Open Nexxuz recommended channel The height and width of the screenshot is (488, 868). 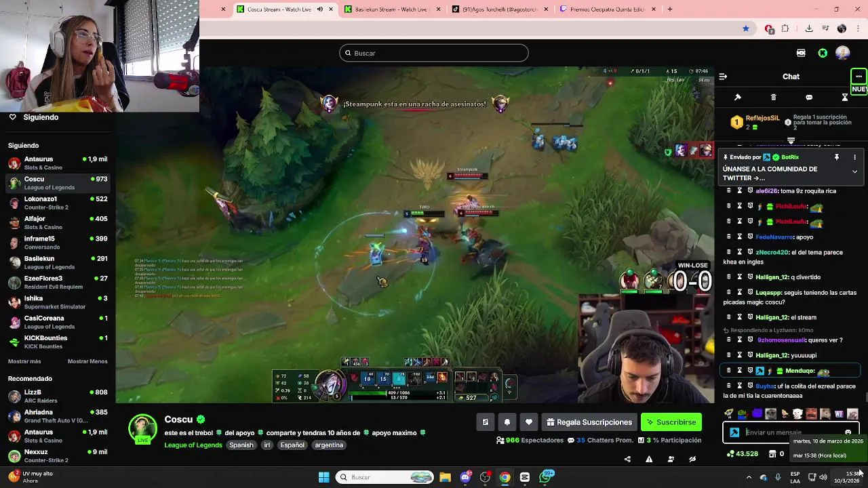(58, 456)
